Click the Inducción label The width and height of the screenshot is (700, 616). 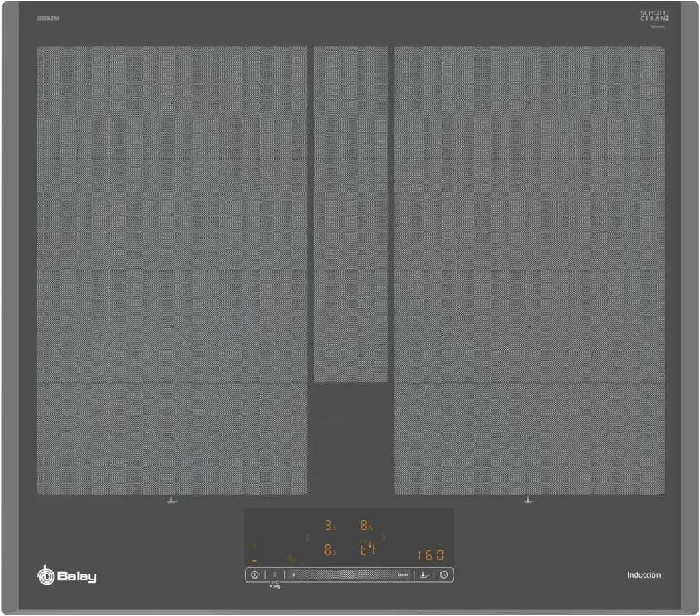tap(644, 575)
